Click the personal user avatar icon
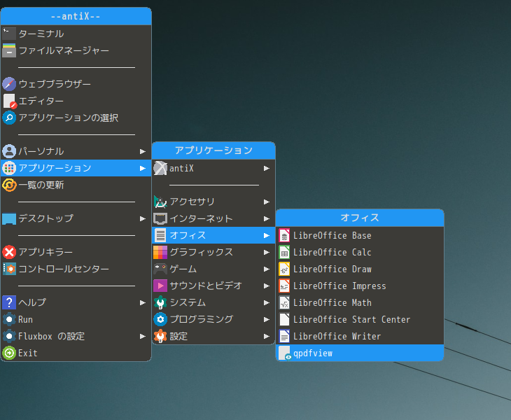 point(9,151)
